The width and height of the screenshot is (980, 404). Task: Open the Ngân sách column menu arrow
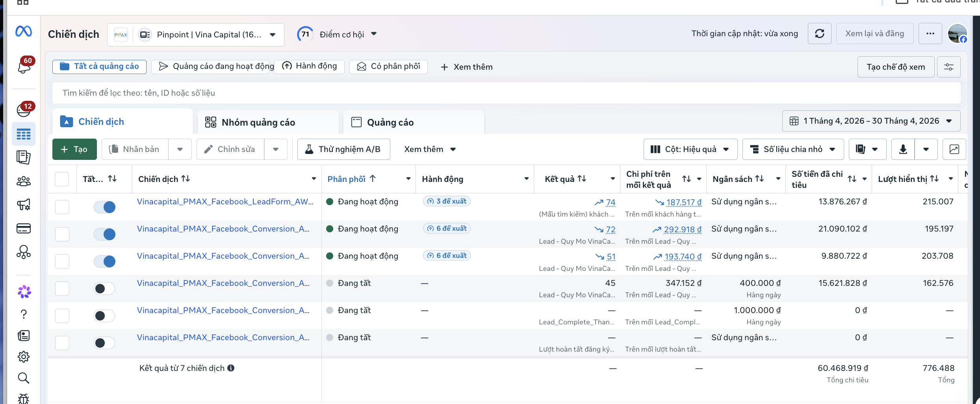pyautogui.click(x=778, y=179)
